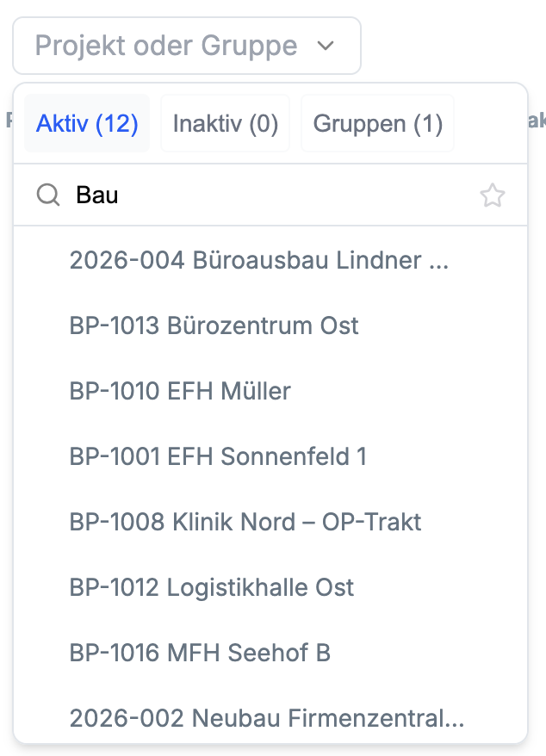Click the 'Projekt oder Gruppe' placeholder text
Screen dimensions: 546x756
(x=166, y=46)
